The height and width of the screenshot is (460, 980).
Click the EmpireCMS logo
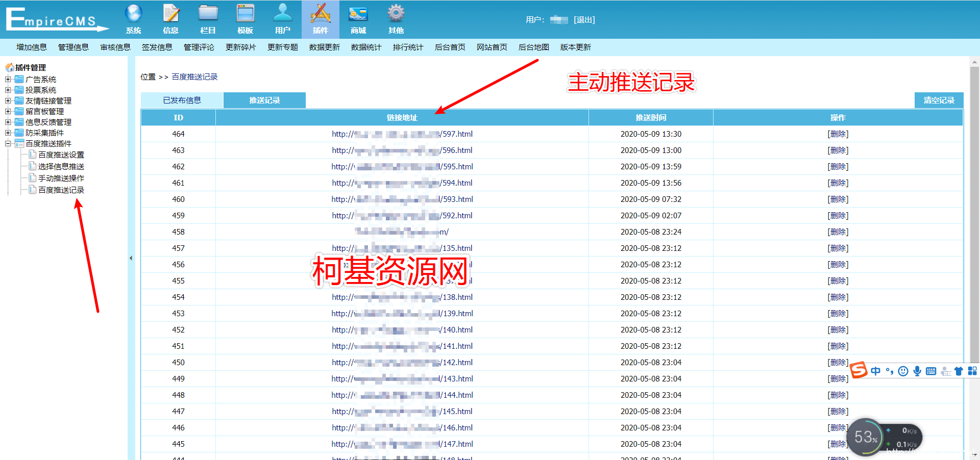(x=57, y=19)
